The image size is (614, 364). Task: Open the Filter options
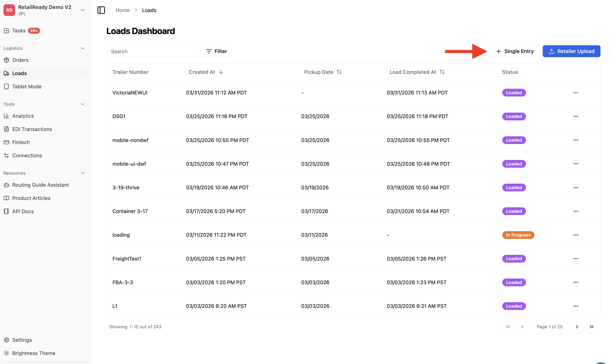coord(216,51)
